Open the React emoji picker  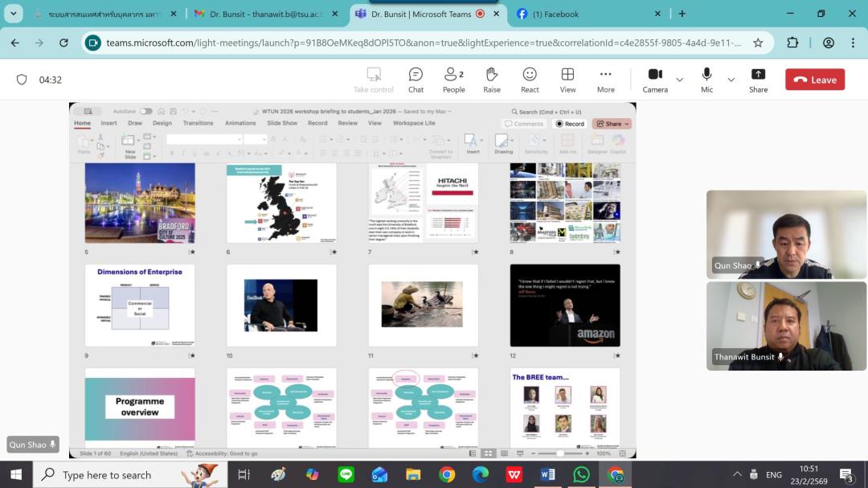530,80
